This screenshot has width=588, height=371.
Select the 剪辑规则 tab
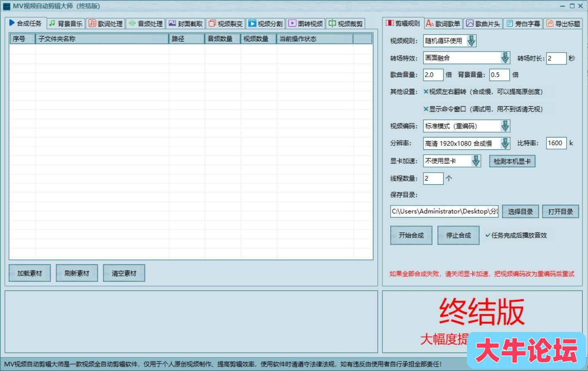403,23
